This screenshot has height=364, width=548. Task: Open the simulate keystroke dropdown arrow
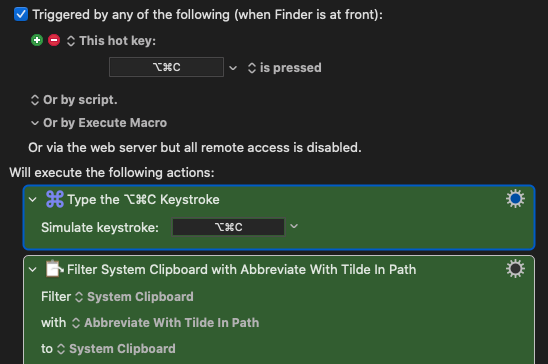tap(294, 226)
